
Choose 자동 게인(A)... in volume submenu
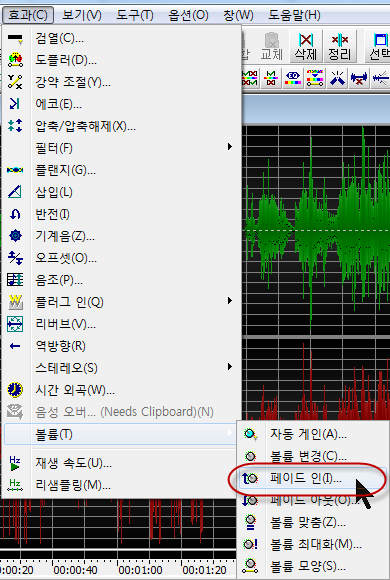pyautogui.click(x=314, y=434)
